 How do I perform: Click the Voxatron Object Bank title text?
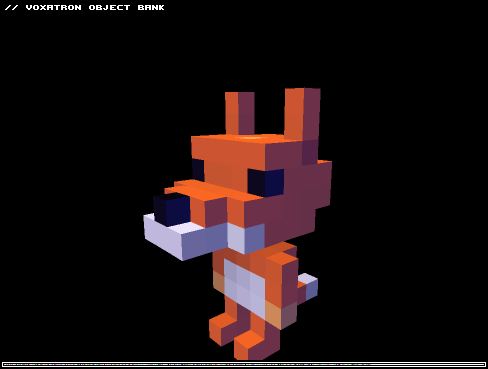pos(85,7)
